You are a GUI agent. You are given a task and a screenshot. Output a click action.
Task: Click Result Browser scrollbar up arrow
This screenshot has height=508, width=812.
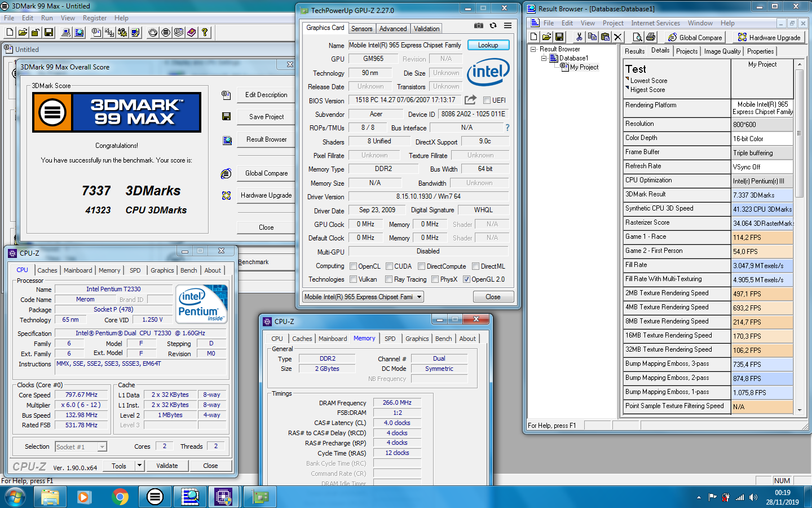tap(799, 65)
